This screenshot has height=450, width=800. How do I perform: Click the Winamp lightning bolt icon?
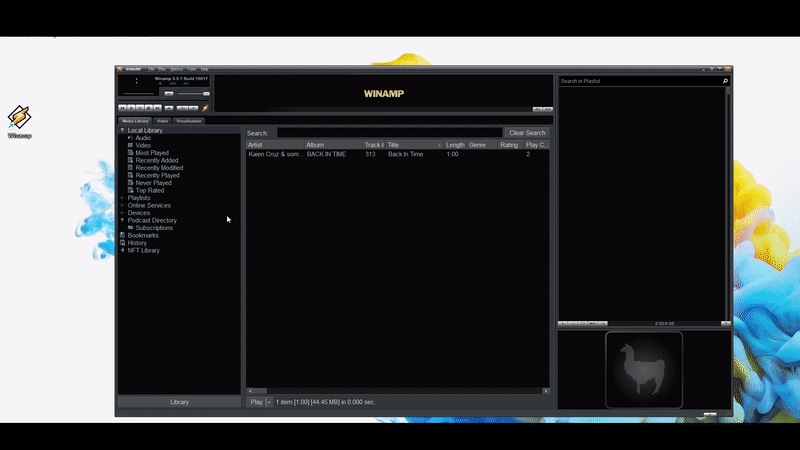[x=205, y=108]
